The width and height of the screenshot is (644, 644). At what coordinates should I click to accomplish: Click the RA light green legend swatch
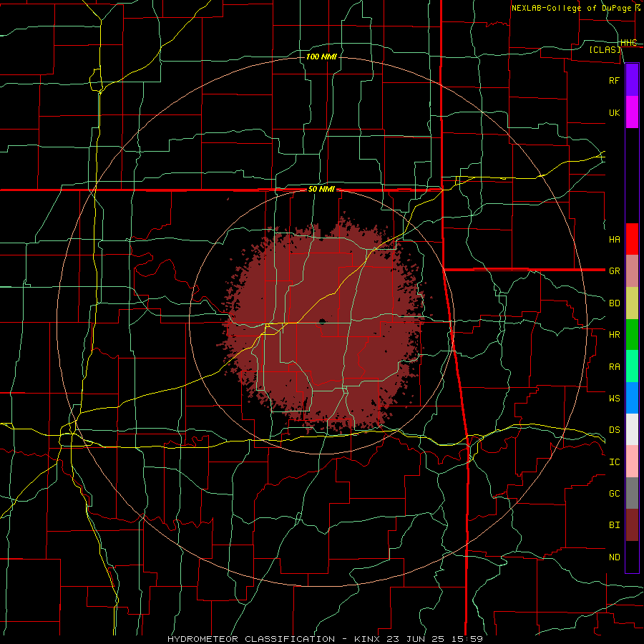(632, 366)
